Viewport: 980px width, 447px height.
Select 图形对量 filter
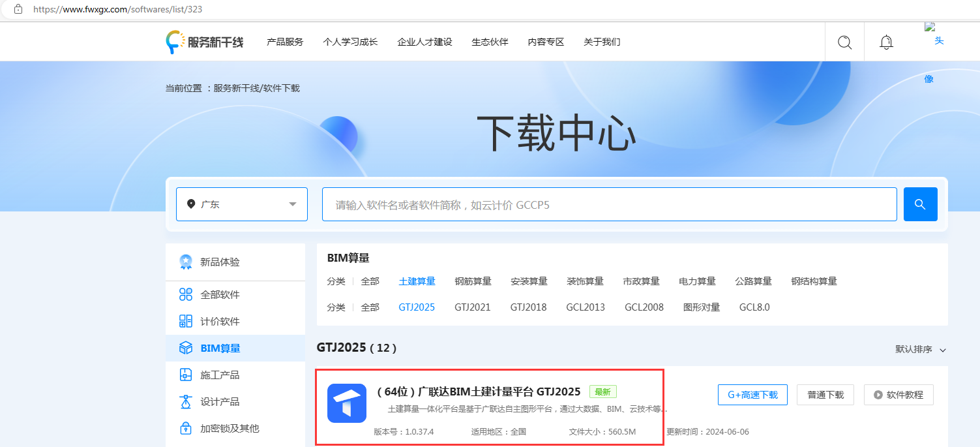pos(702,307)
